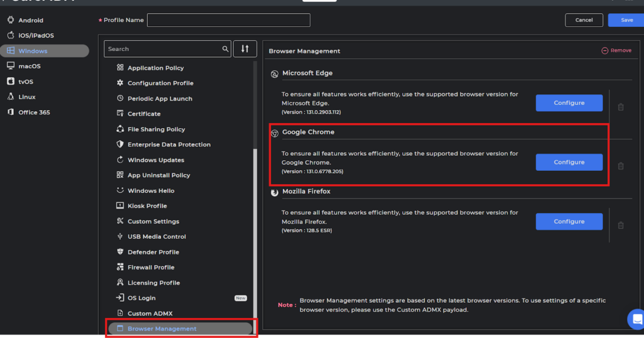Viewport: 644px width, 338px height.
Task: Click the sort arrows button beside search
Action: (x=245, y=49)
